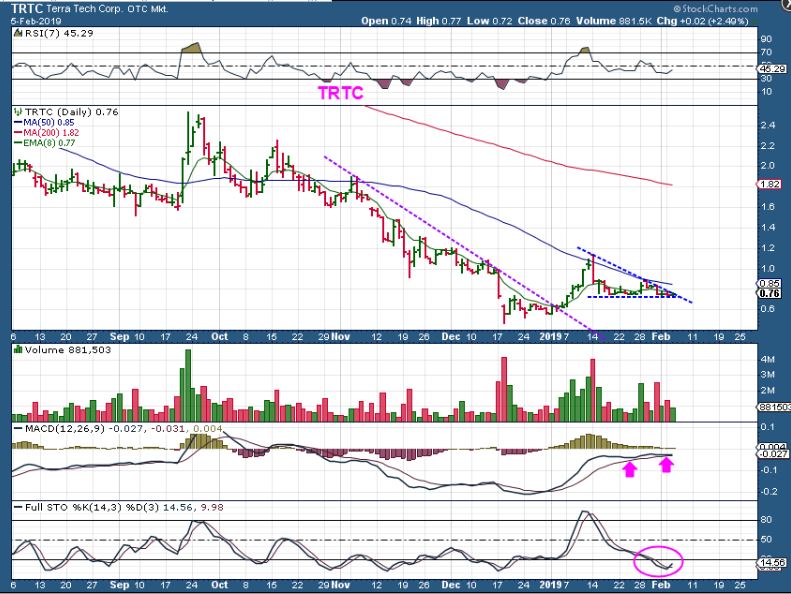Click the 'Close 0.76' header value

(x=544, y=21)
